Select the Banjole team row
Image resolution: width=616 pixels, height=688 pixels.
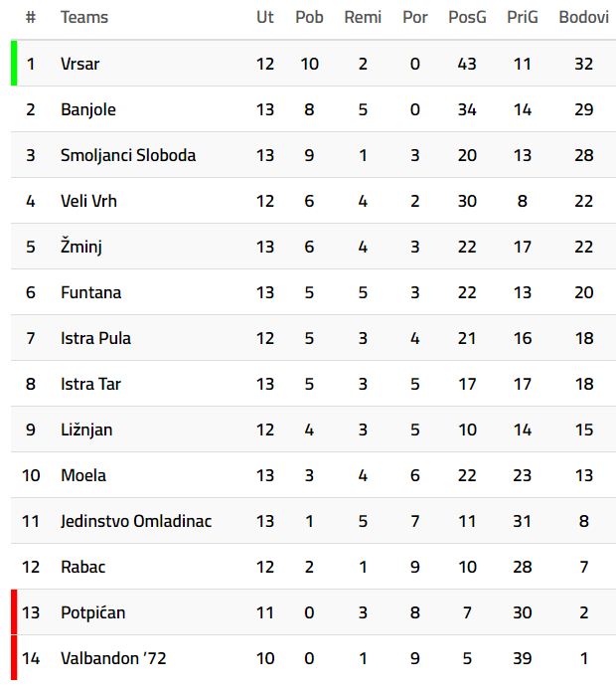[x=84, y=109]
